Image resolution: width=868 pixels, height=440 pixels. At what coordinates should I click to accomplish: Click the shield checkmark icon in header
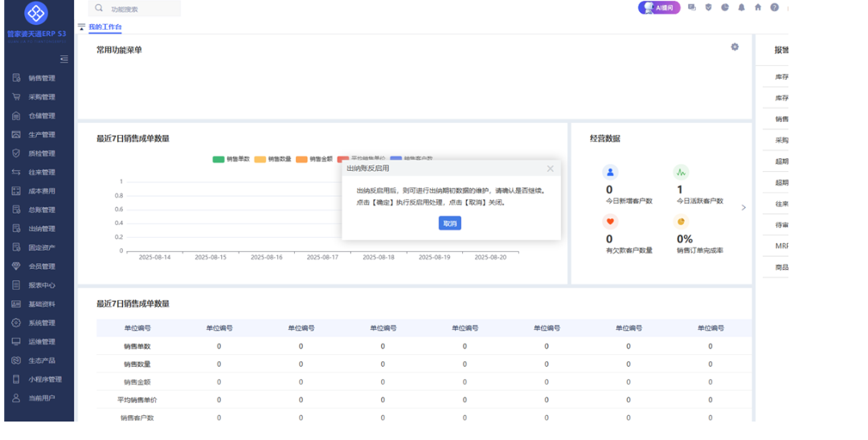708,8
